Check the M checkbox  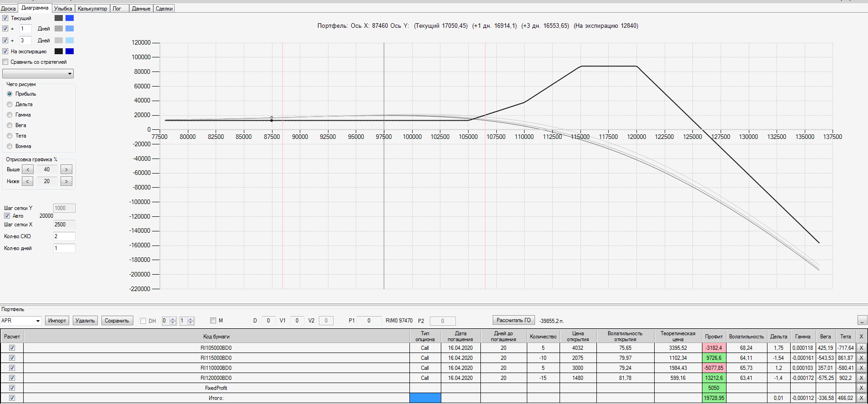pyautogui.click(x=213, y=321)
